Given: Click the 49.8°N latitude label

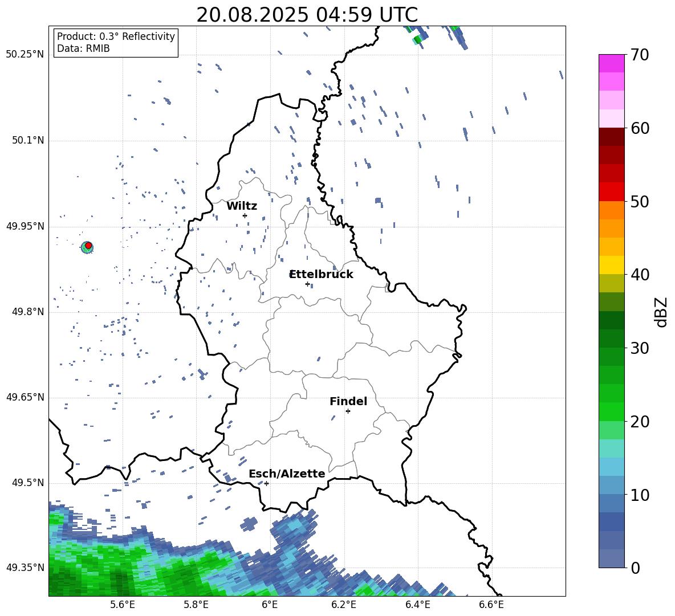Looking at the screenshot, I should [28, 312].
